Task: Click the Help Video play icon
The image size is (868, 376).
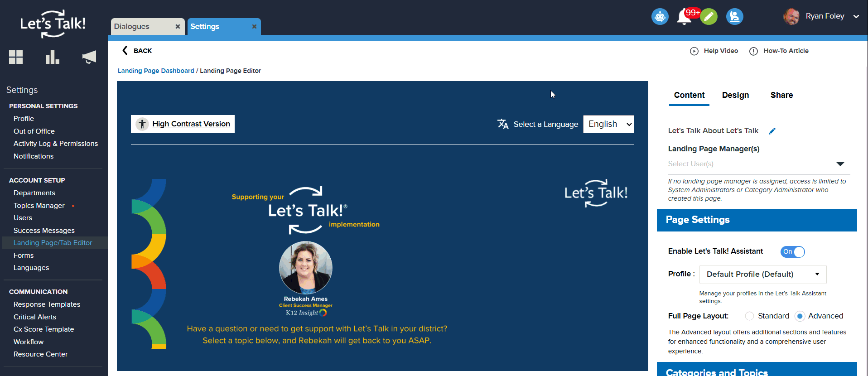Action: 694,51
